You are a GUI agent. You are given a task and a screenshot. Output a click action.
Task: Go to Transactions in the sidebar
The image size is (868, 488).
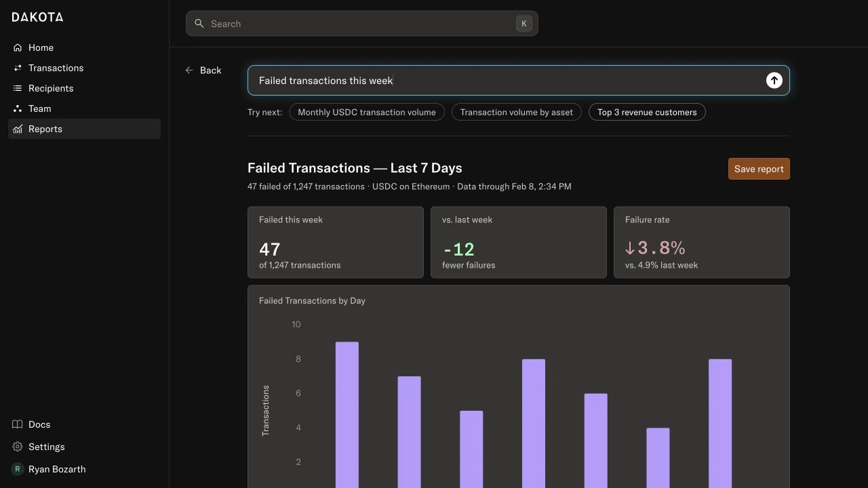(84, 68)
